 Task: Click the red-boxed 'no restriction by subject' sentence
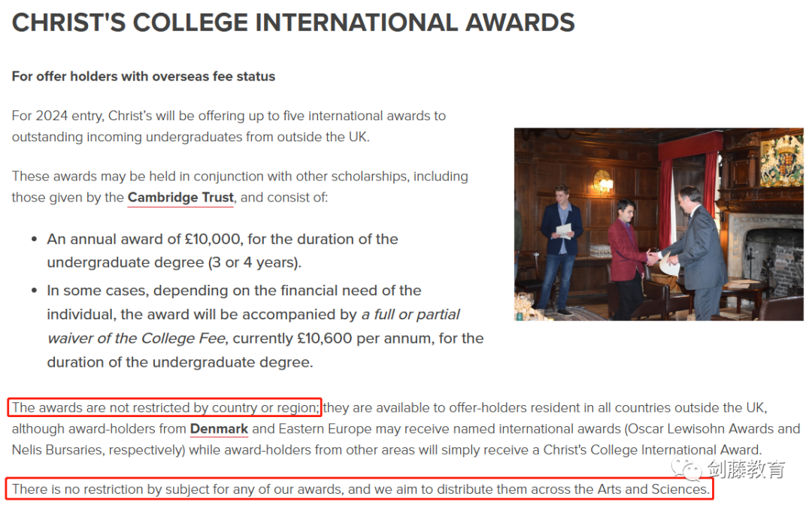[360, 489]
